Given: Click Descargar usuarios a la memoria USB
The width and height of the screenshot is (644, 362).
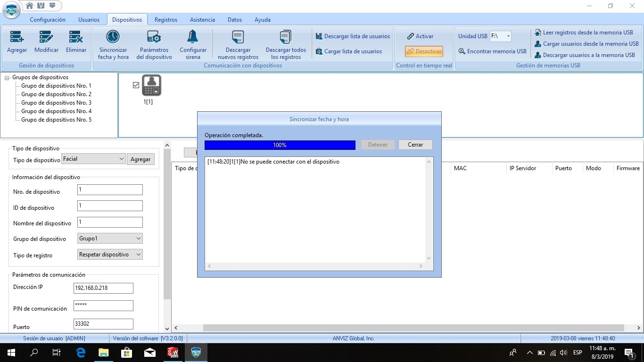Looking at the screenshot, I should [585, 55].
